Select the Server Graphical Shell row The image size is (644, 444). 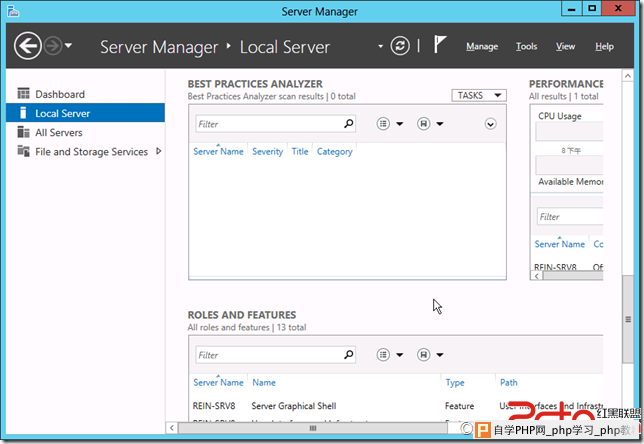(396, 406)
